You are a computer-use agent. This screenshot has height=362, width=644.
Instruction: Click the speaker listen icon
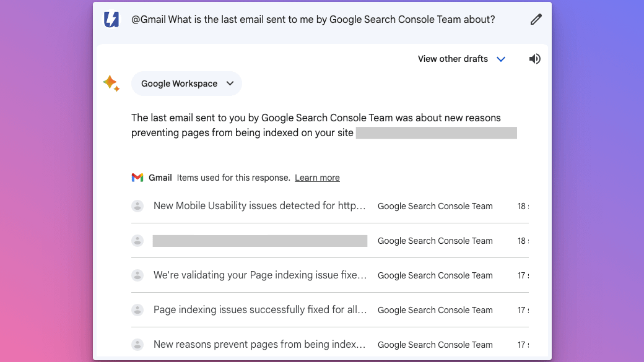click(x=535, y=59)
